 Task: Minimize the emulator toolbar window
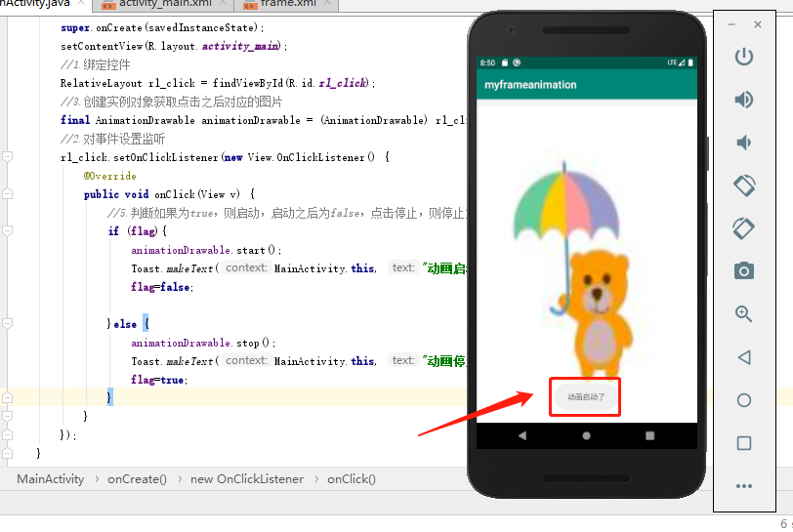[731, 24]
